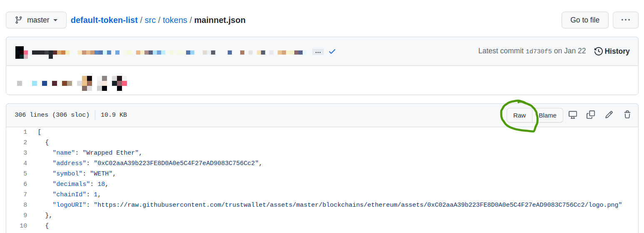Navigate to the tokens folder breadcrumb

point(175,20)
